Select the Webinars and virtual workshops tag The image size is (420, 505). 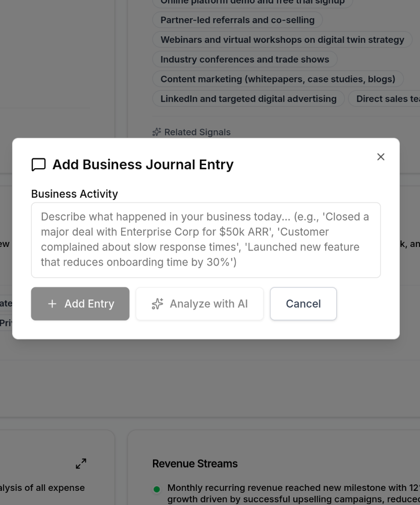282,39
